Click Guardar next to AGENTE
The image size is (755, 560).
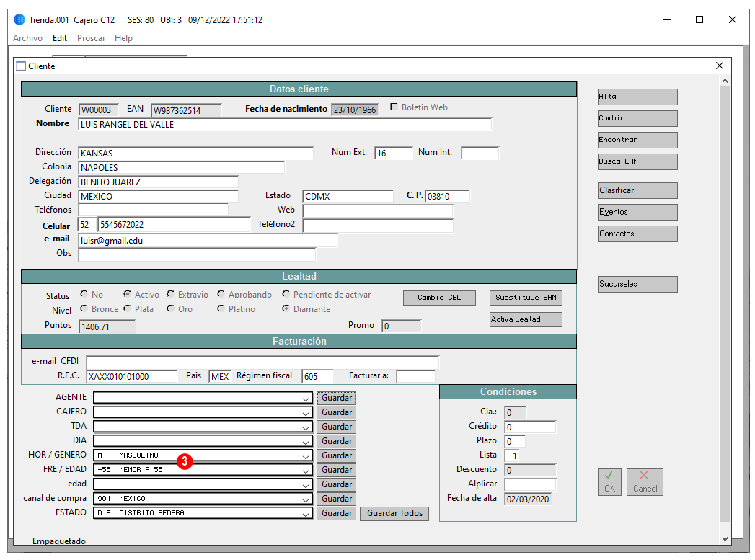(x=337, y=398)
